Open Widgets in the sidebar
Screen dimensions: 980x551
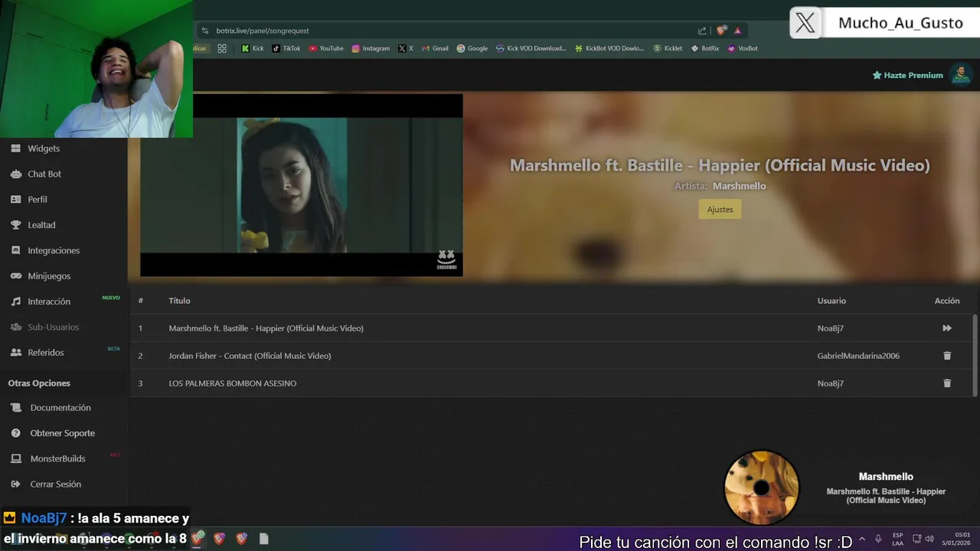tap(44, 148)
